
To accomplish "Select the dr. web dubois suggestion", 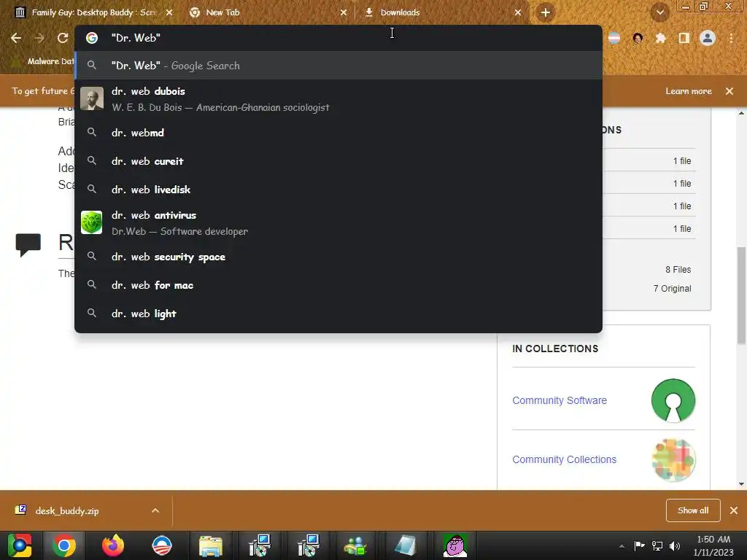I will tap(338, 99).
